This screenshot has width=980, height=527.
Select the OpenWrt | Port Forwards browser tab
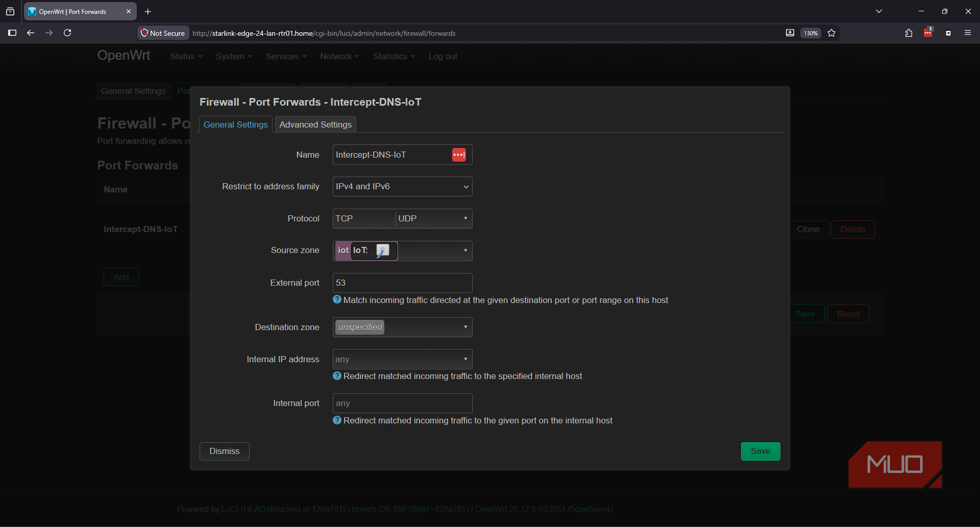coord(80,11)
